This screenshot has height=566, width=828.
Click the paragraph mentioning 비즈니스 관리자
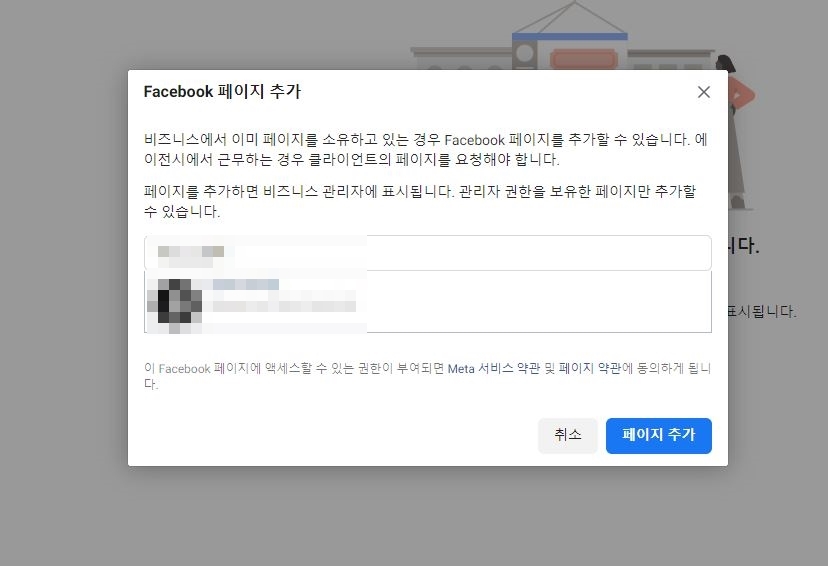(420, 201)
